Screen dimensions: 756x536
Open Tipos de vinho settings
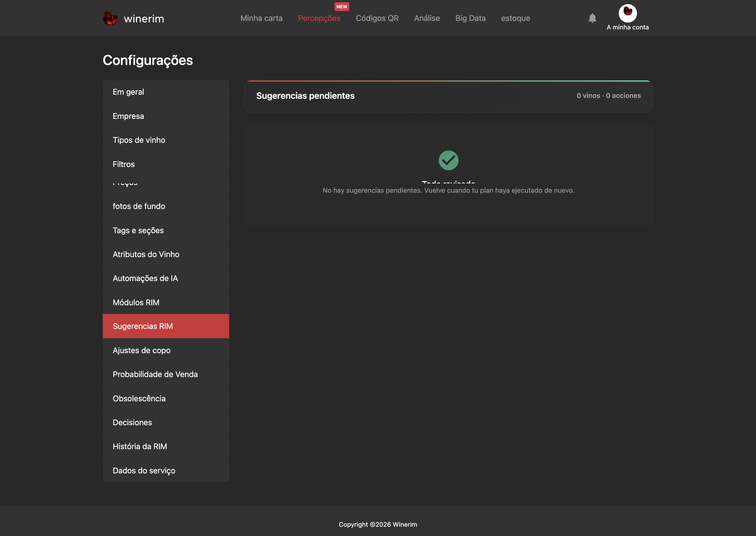166,140
